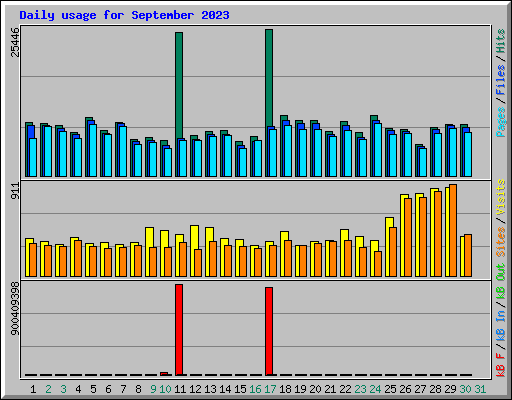Click day label 3 on the x-axis
512x400 pixels.
point(63,389)
